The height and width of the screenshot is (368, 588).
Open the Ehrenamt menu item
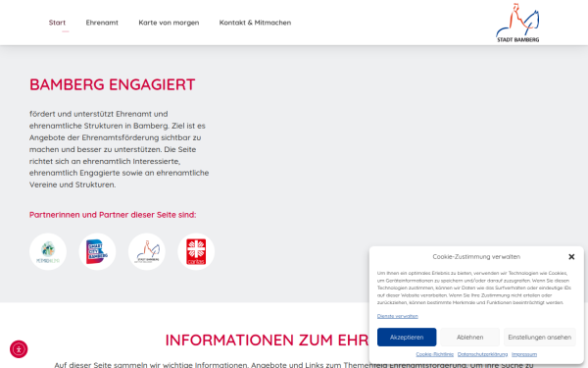102,23
